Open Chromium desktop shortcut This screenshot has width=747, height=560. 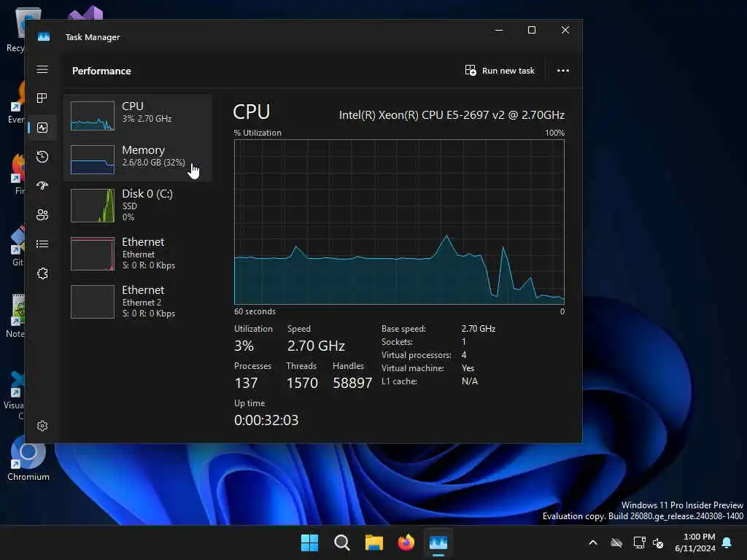28,459
